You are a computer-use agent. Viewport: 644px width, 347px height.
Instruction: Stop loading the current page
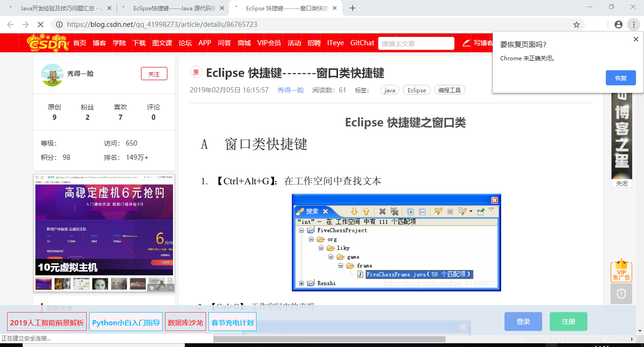click(41, 25)
